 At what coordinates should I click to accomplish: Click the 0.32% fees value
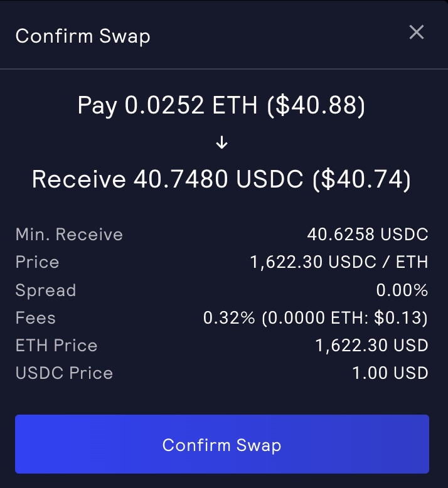pos(316,318)
